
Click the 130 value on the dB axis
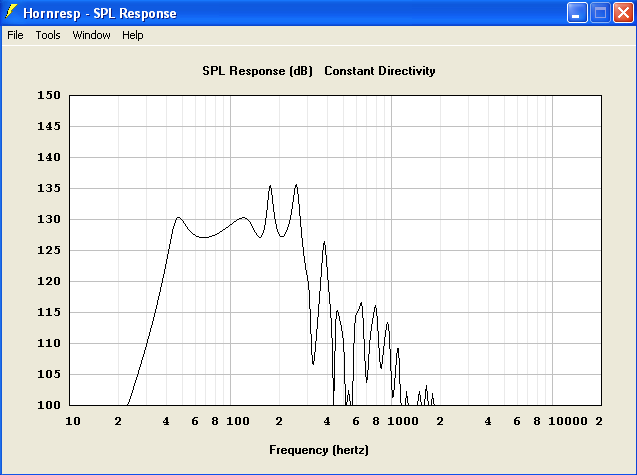49,219
